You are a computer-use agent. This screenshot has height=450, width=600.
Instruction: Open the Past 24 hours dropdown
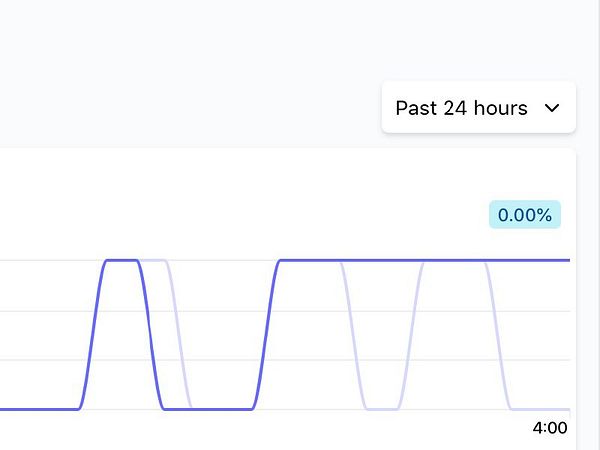(x=478, y=107)
